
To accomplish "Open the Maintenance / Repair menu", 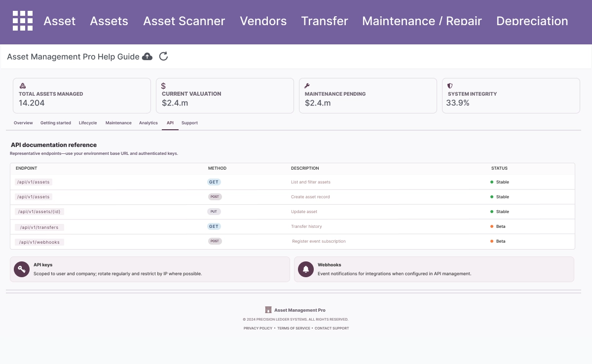I will (x=422, y=21).
